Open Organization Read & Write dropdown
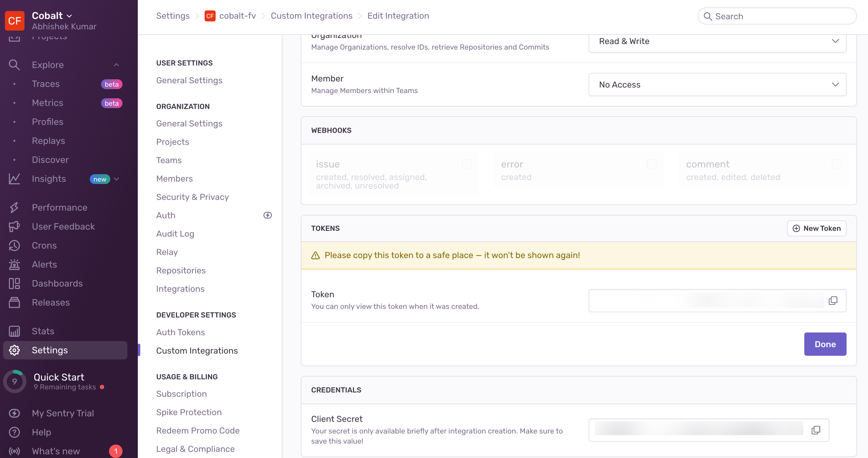The height and width of the screenshot is (458, 868). coord(717,41)
